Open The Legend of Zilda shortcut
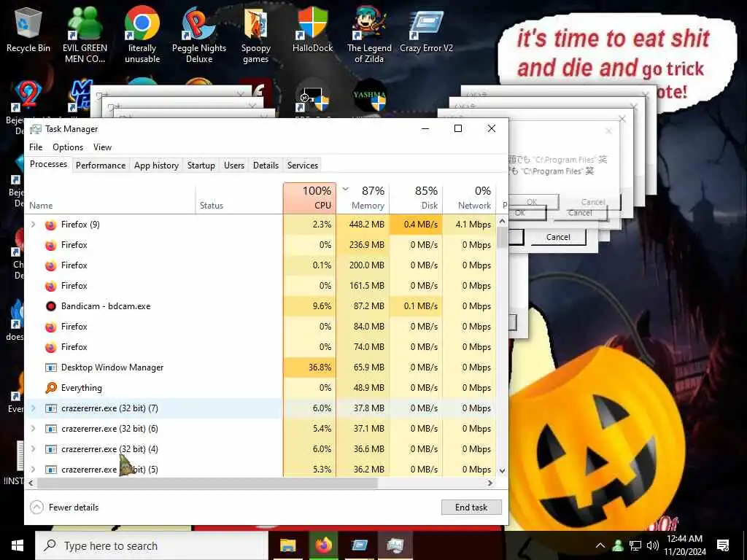Viewport: 747px width, 560px height. coord(369,34)
